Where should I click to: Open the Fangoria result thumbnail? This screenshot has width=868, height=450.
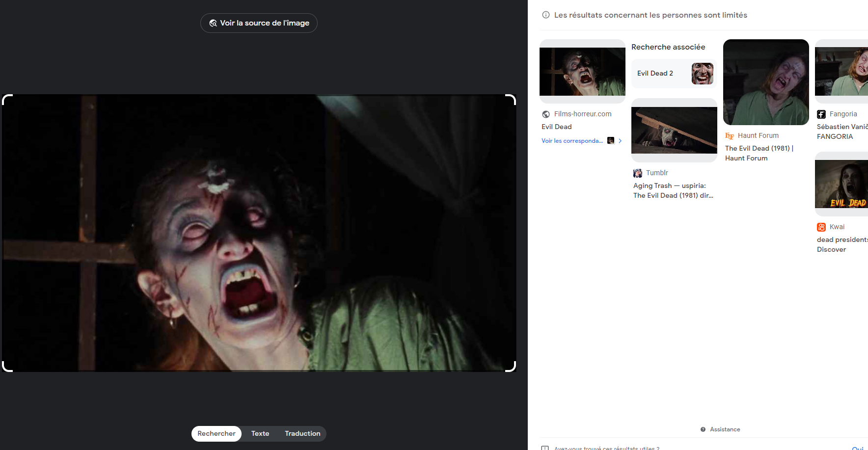841,71
